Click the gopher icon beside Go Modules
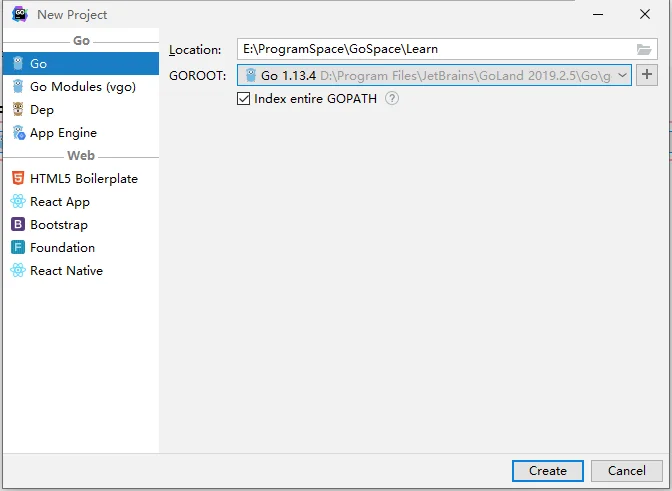This screenshot has width=672, height=491. [18, 87]
